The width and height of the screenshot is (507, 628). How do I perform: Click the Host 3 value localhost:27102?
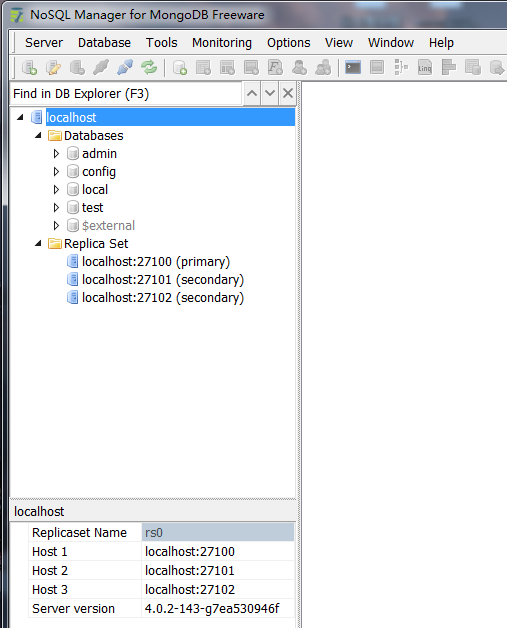click(x=218, y=590)
